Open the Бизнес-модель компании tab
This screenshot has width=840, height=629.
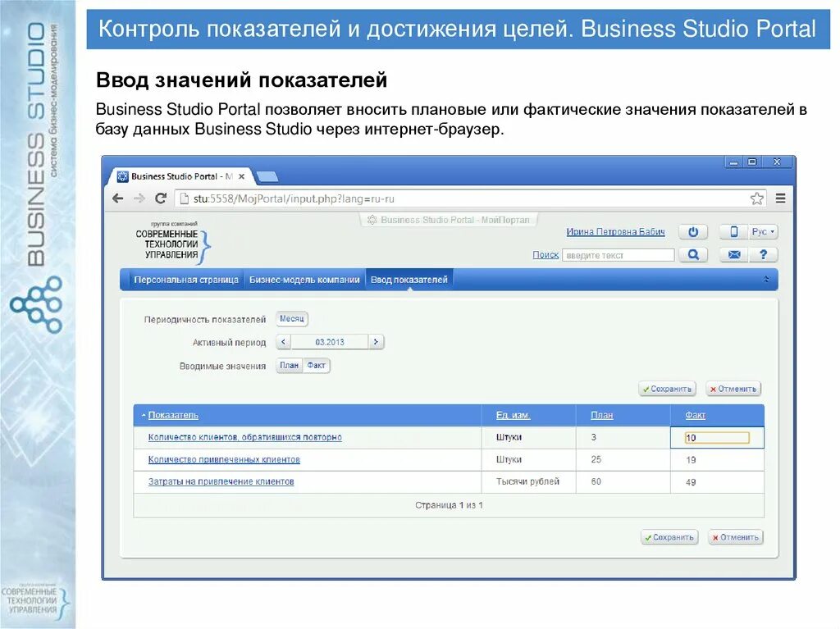304,280
